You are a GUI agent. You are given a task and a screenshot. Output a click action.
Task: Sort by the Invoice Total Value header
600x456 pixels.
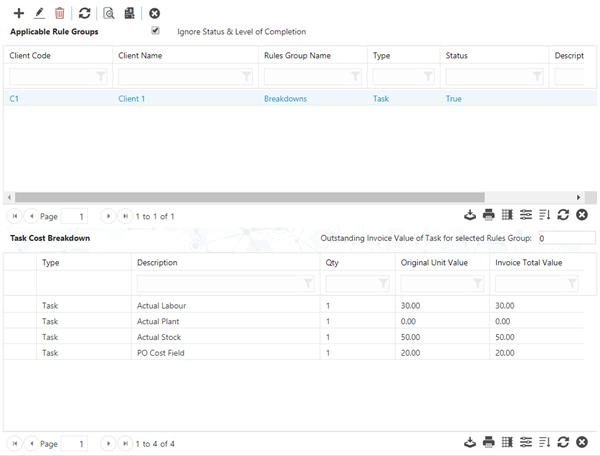click(x=528, y=263)
